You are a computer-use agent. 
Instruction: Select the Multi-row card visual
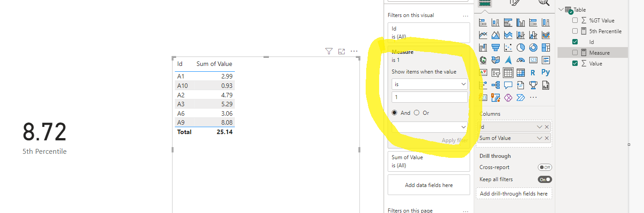[546, 60]
